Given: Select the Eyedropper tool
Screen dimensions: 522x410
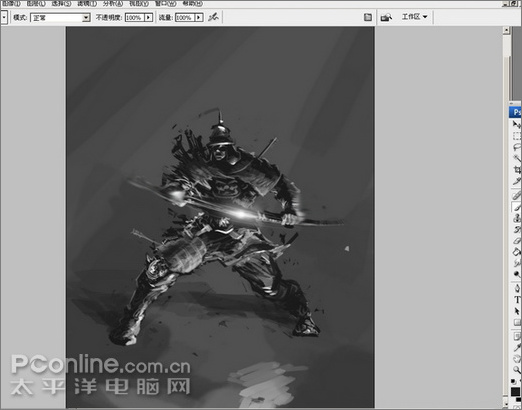Looking at the screenshot, I should (517, 348).
